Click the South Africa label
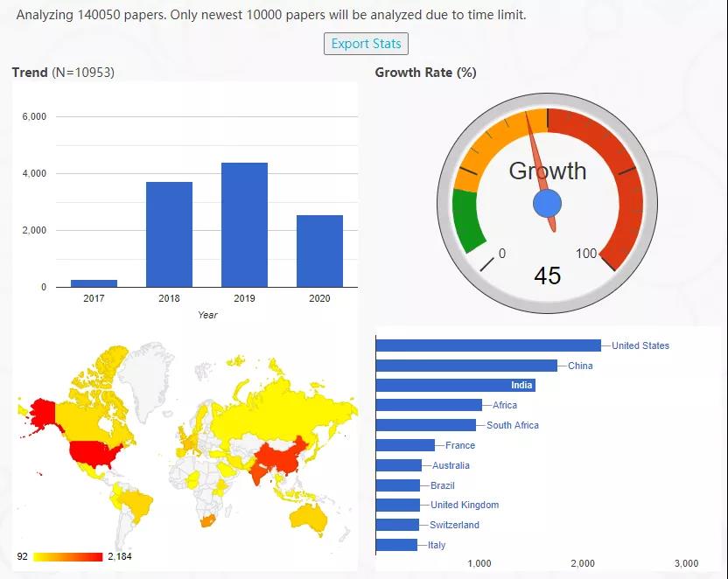Screen dimensions: 728x579 pyautogui.click(x=513, y=425)
